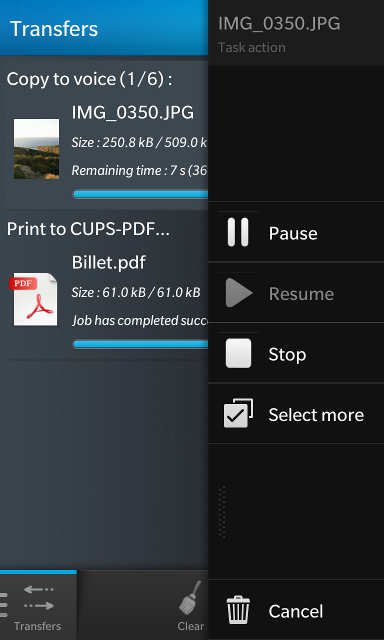Click the PDF file icon for Billet.pdf
384x640 pixels.
point(33,299)
